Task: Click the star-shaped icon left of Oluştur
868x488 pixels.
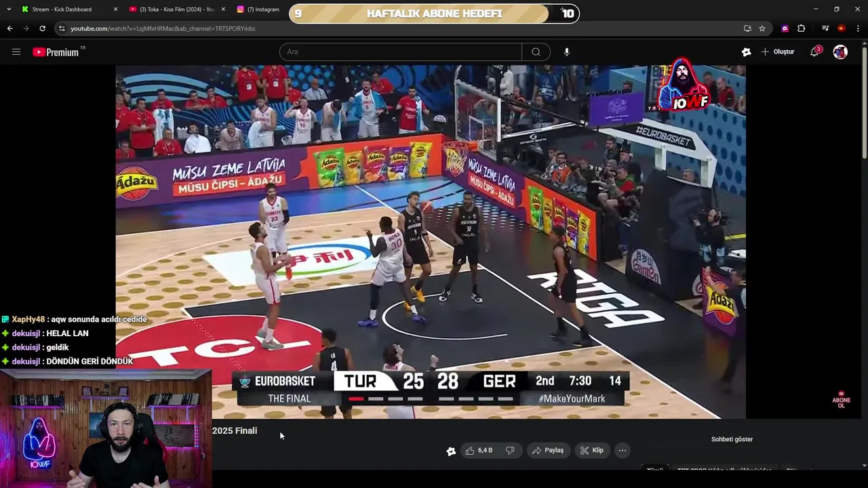Action: (x=746, y=52)
